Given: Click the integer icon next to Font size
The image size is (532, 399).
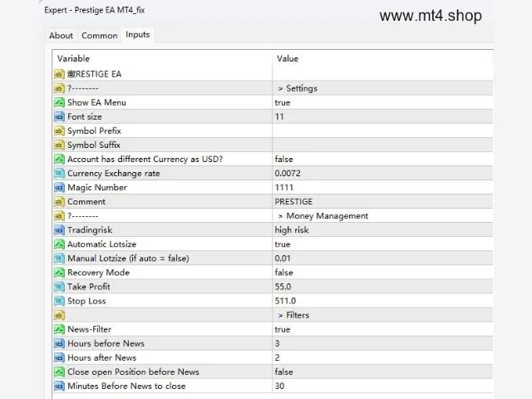Looking at the screenshot, I should point(59,116).
